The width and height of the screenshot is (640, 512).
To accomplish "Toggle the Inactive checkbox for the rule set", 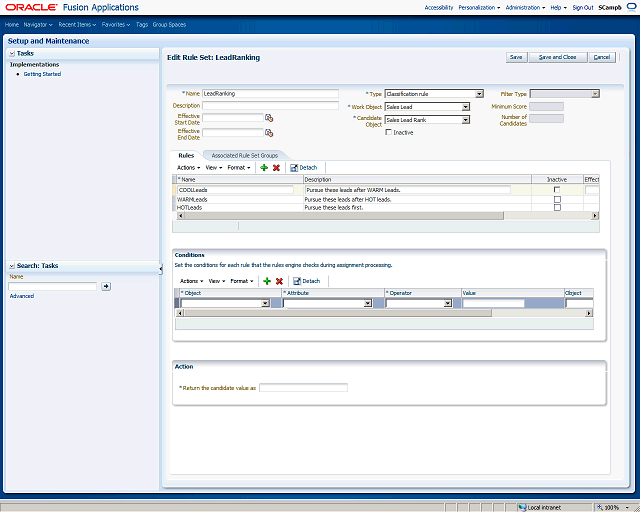I will point(389,132).
